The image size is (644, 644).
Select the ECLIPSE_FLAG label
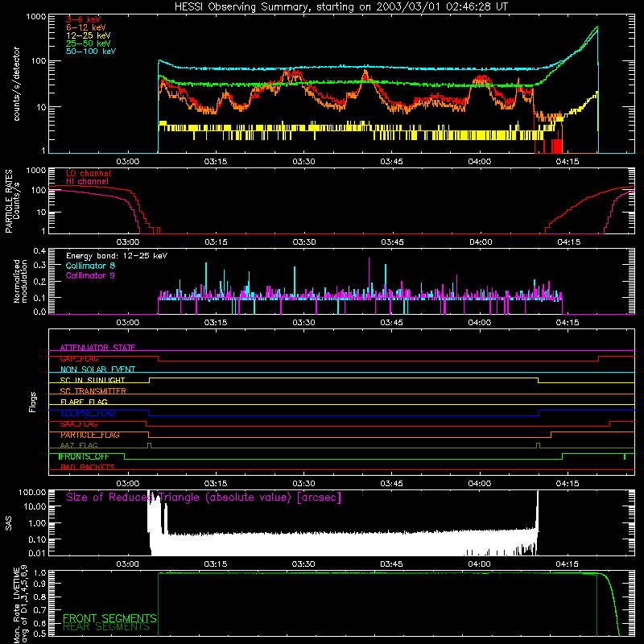click(88, 413)
